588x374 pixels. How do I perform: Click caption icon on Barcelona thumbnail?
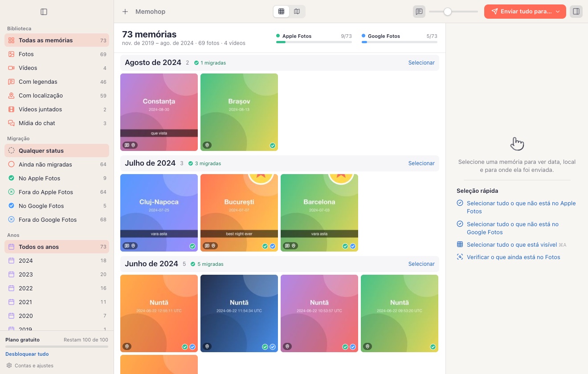pos(287,246)
